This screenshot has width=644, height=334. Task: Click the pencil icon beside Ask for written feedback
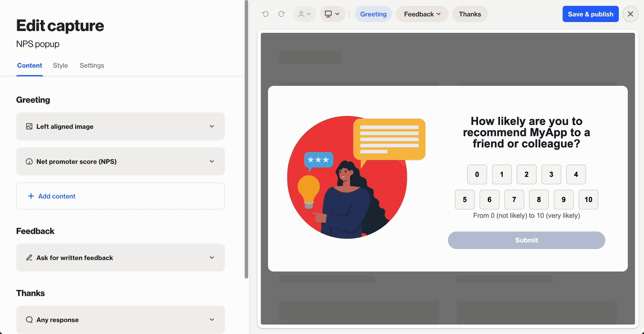click(x=29, y=258)
